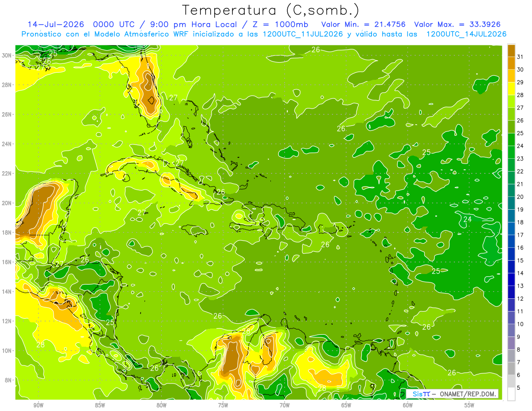Click the "60W" longitude axis label
This screenshot has height=411, width=532.
pyautogui.click(x=408, y=405)
